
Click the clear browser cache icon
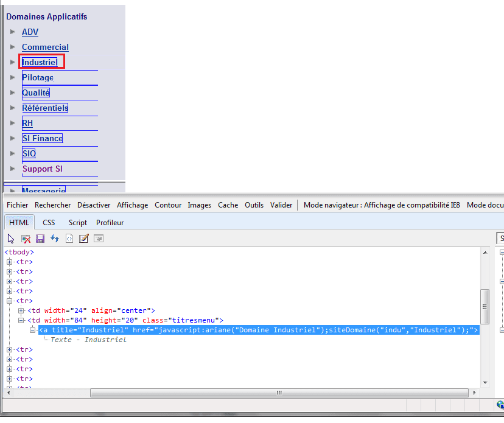tap(26, 239)
